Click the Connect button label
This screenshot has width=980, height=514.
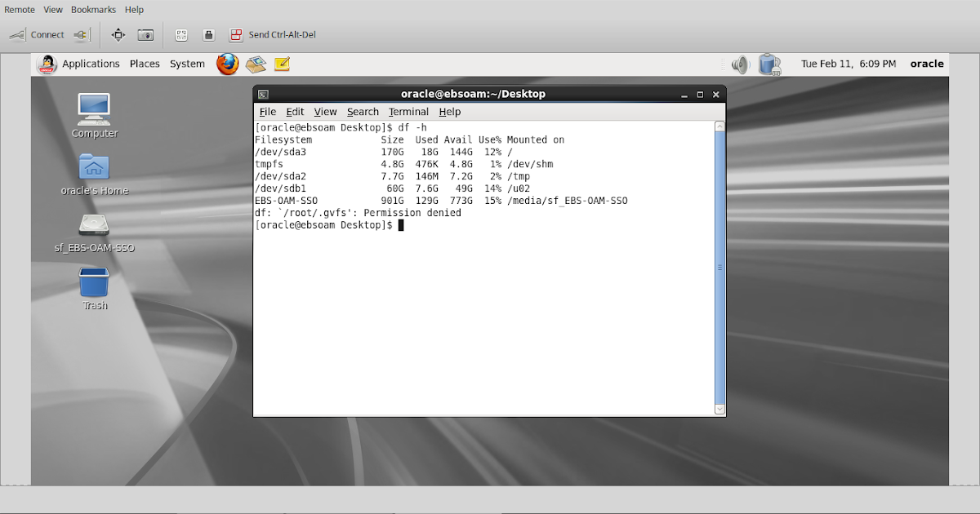point(47,35)
